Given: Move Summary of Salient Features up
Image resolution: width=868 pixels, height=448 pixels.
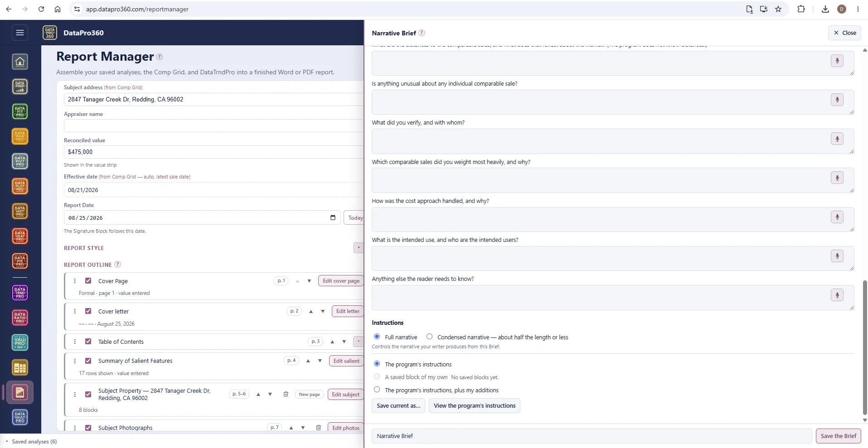Looking at the screenshot, I should coord(308,361).
